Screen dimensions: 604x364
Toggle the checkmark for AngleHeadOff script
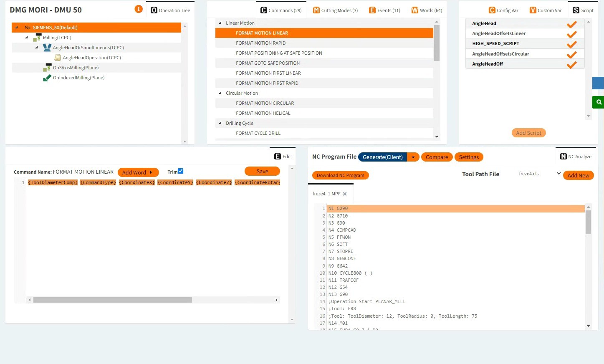(x=571, y=64)
